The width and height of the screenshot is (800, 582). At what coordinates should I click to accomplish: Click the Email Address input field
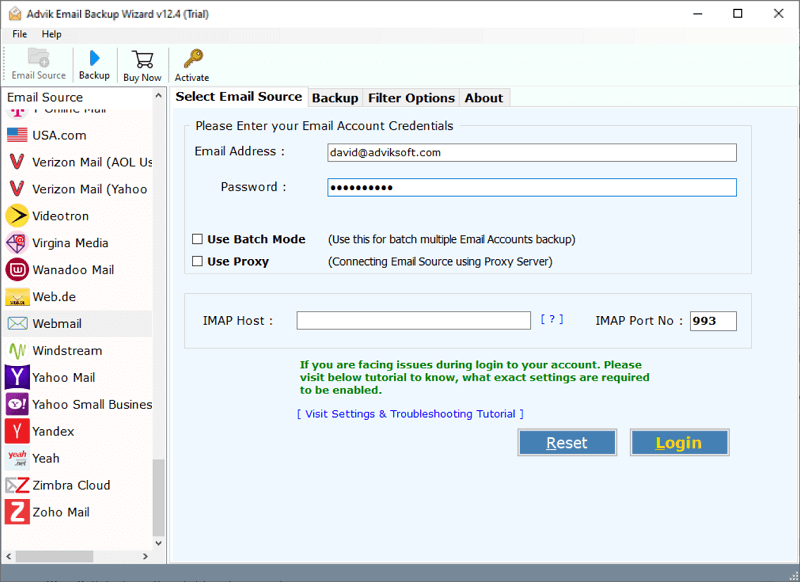tap(532, 153)
